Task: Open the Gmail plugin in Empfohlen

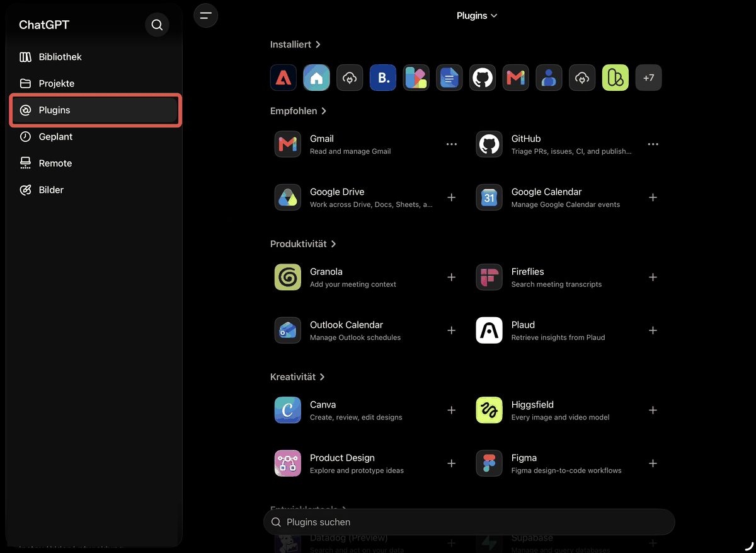Action: pos(288,144)
